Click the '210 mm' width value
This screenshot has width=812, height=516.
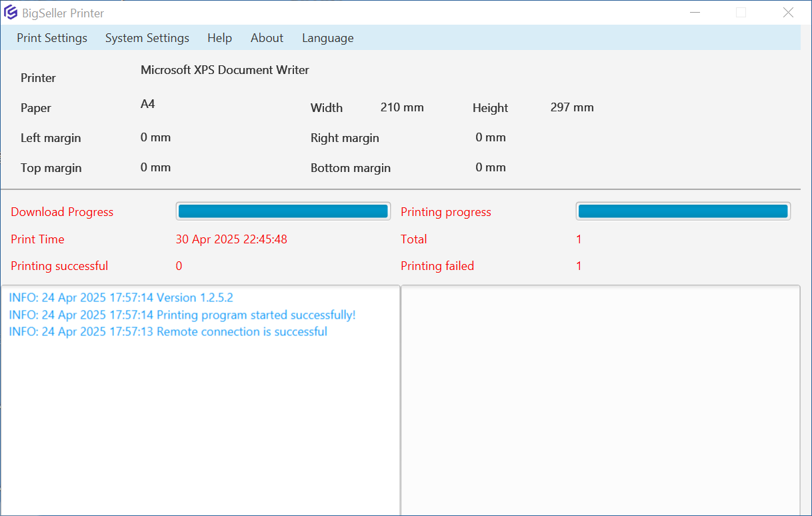(402, 107)
